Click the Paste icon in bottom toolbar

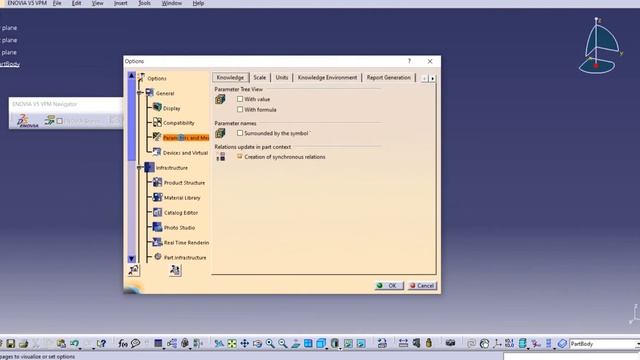61,344
